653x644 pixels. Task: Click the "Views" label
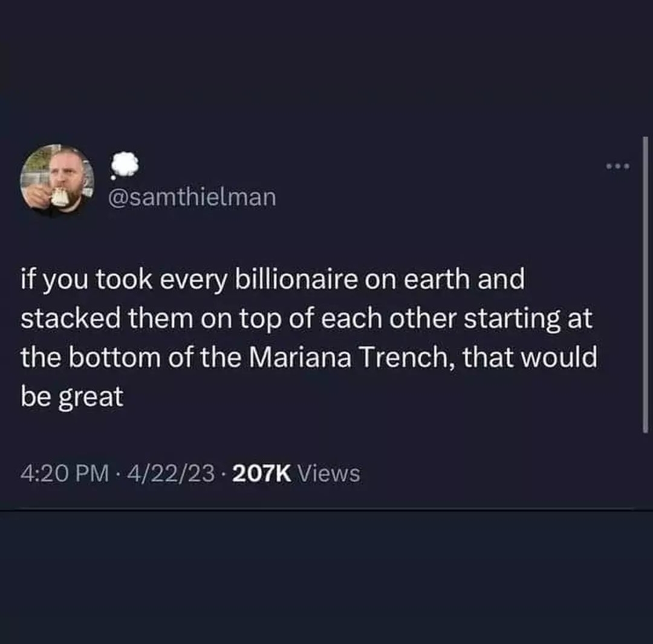pyautogui.click(x=330, y=473)
